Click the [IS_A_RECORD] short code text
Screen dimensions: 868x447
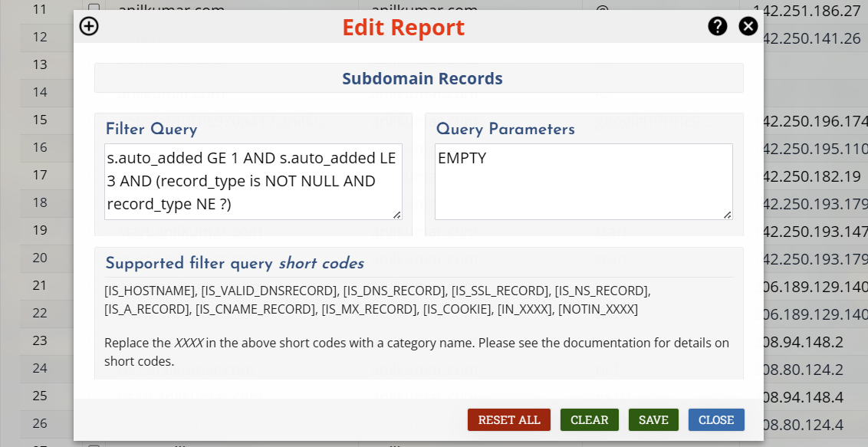click(x=146, y=309)
